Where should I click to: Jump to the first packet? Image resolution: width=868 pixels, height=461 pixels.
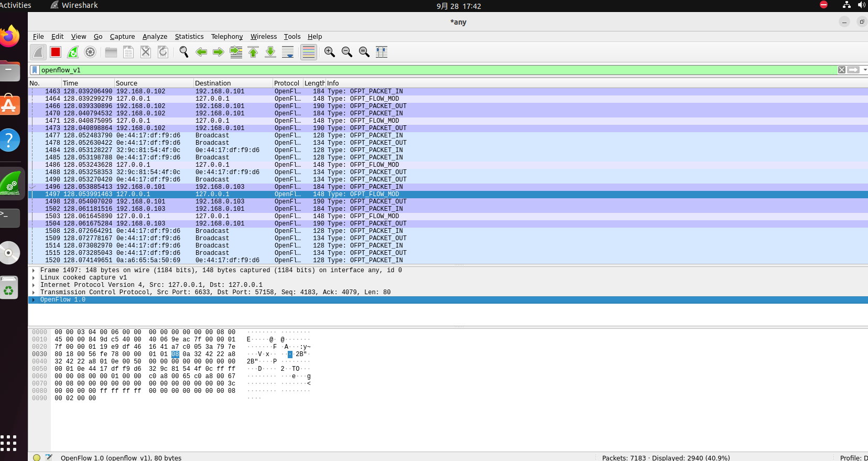253,52
